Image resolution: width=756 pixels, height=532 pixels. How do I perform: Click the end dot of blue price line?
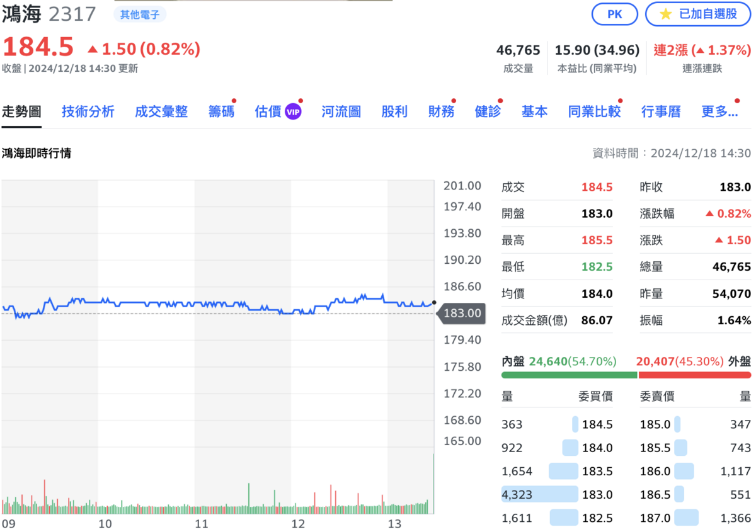434,303
